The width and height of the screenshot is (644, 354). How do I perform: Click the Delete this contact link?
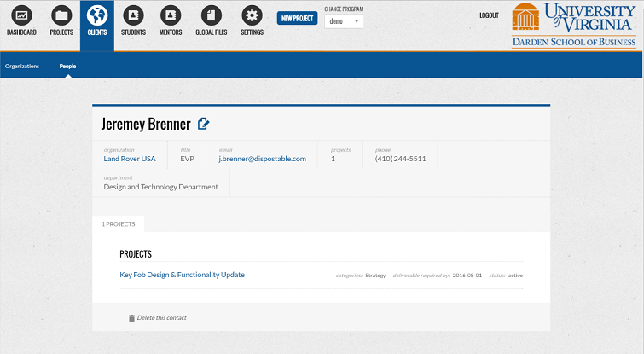(x=161, y=318)
